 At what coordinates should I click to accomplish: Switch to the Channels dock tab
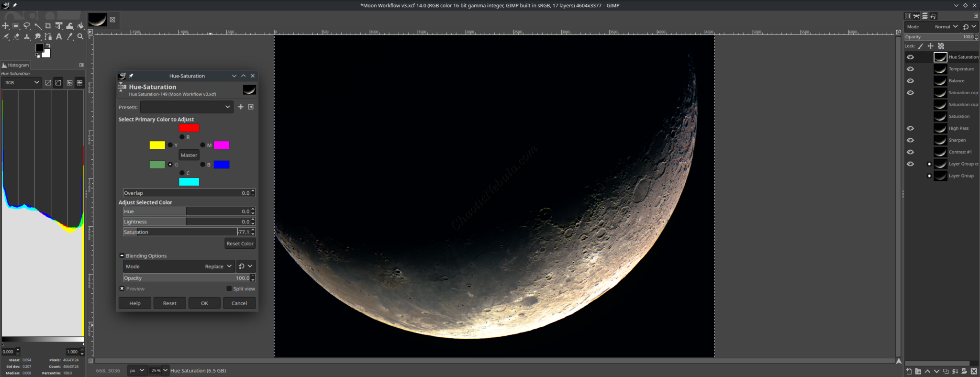click(908, 16)
